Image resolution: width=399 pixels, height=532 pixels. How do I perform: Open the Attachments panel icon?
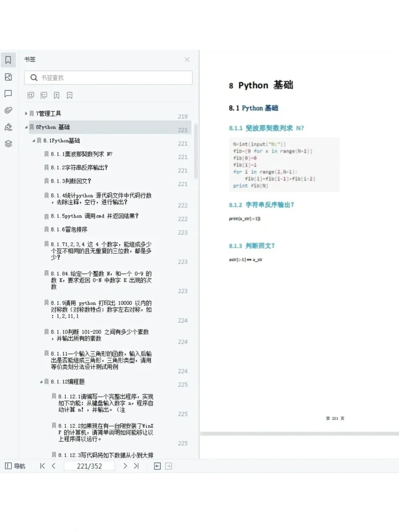8,110
